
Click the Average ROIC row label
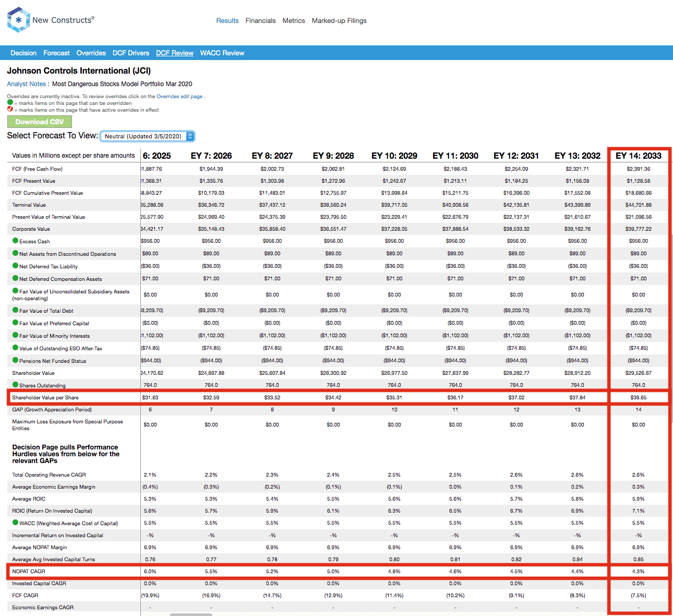click(29, 499)
